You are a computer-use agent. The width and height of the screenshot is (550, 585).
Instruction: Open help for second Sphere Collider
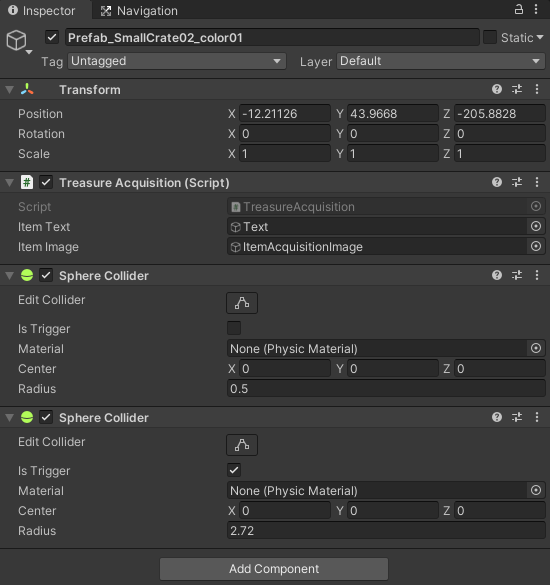click(497, 417)
